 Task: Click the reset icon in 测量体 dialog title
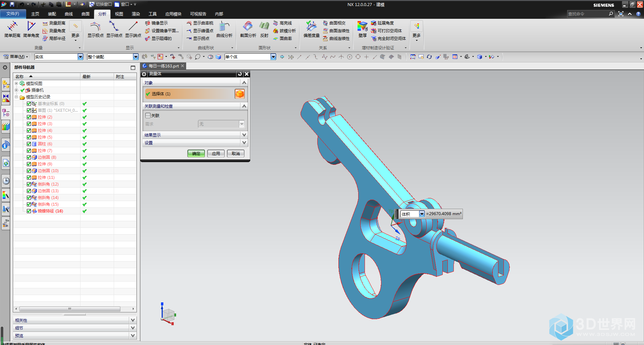(x=240, y=74)
